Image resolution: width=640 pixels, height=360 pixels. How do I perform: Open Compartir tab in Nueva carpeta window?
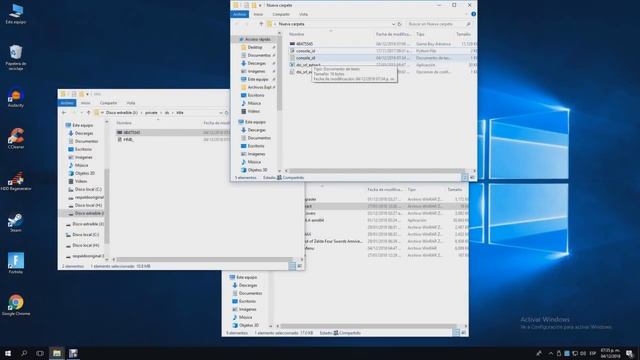281,14
